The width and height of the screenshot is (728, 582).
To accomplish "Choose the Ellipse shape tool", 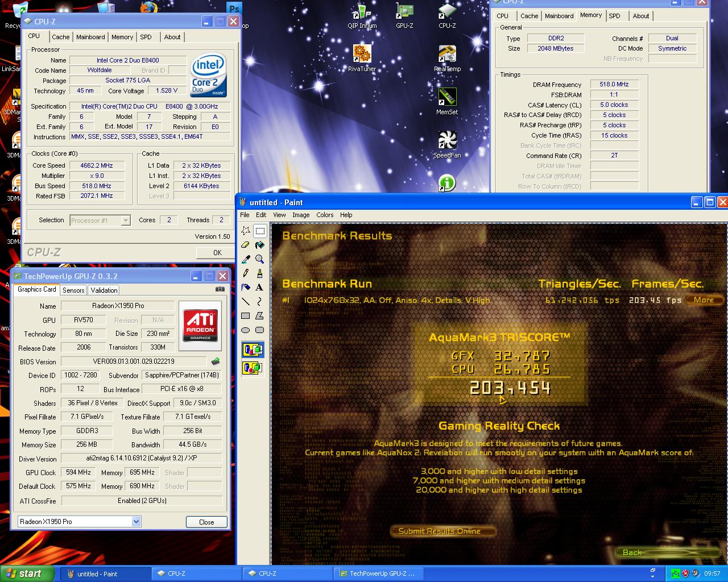I will click(246, 330).
